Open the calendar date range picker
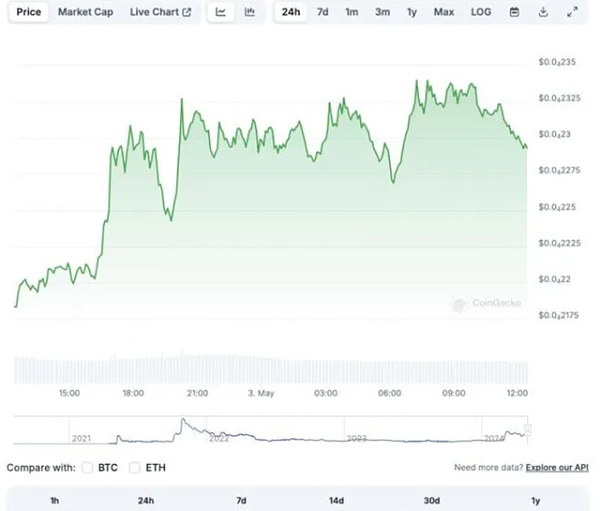 (514, 12)
